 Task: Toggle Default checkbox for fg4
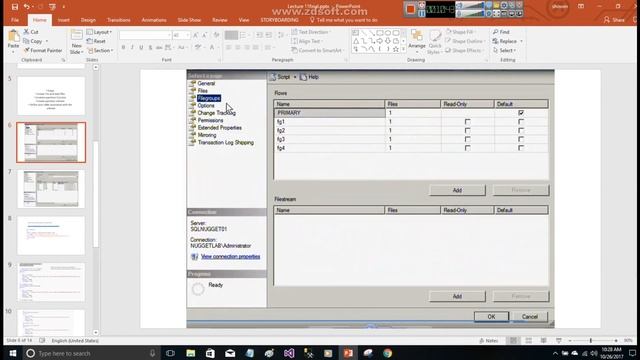tap(521, 148)
